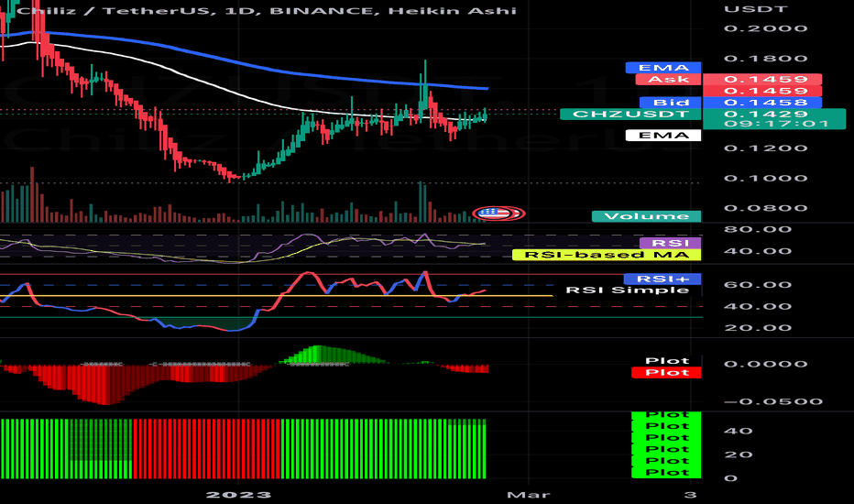Click the 20.00 RSI+ scale value
854x504 pixels.
click(758, 328)
